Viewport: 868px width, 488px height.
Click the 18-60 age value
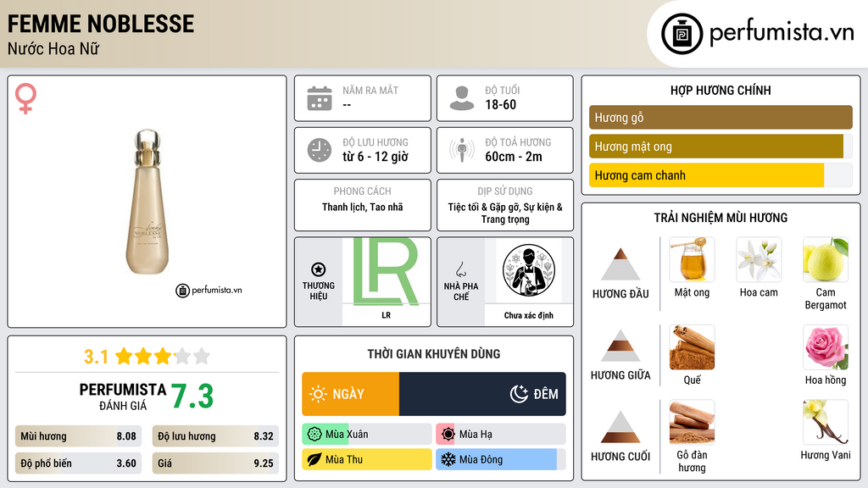pos(500,104)
